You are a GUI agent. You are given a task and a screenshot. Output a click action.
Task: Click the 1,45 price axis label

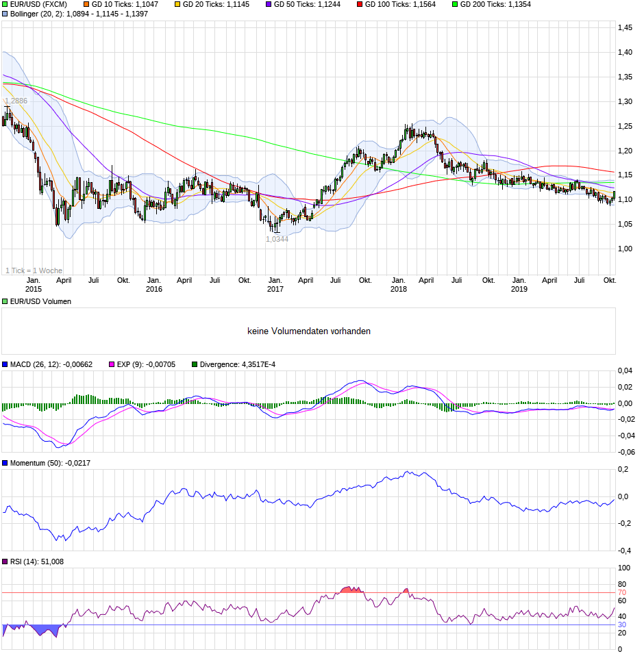tap(626, 27)
